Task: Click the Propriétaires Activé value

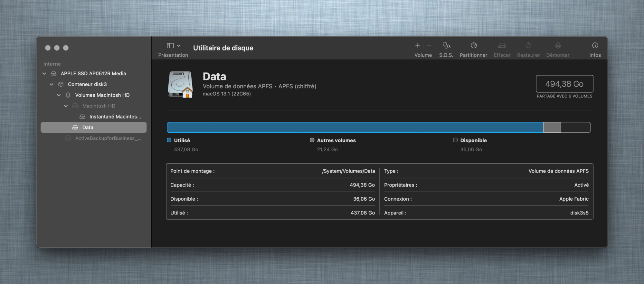Action: (582, 185)
